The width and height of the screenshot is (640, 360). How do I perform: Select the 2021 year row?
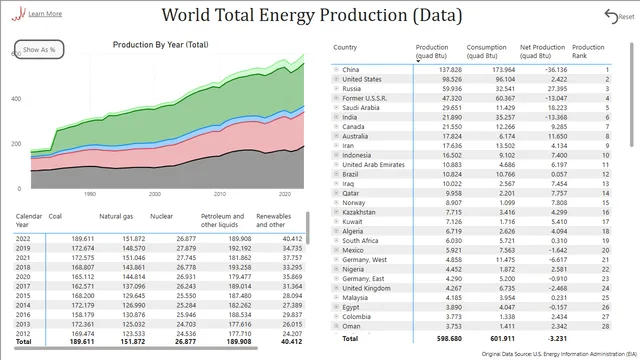coord(159,258)
